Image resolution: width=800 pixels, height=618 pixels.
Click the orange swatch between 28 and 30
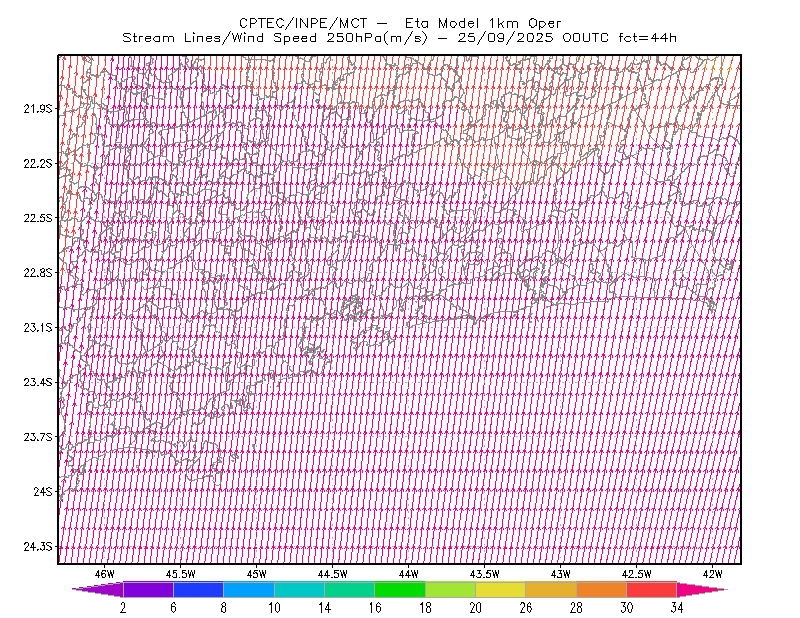tap(602, 589)
